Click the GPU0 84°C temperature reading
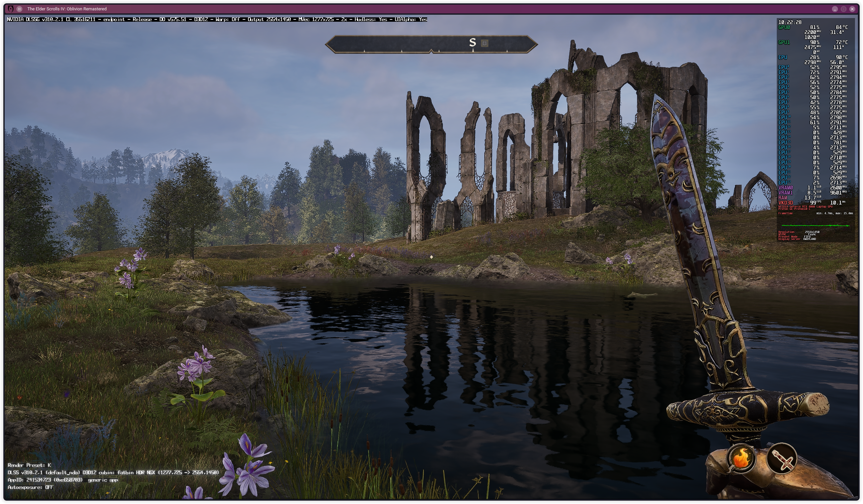The image size is (863, 504). (842, 27)
